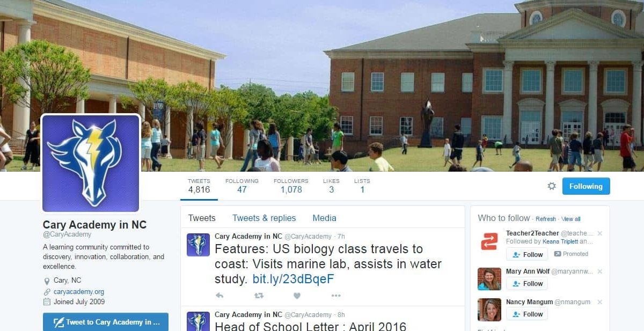The height and width of the screenshot is (331, 644).
Task: Refresh the Who to follow suggestions
Action: click(x=546, y=219)
